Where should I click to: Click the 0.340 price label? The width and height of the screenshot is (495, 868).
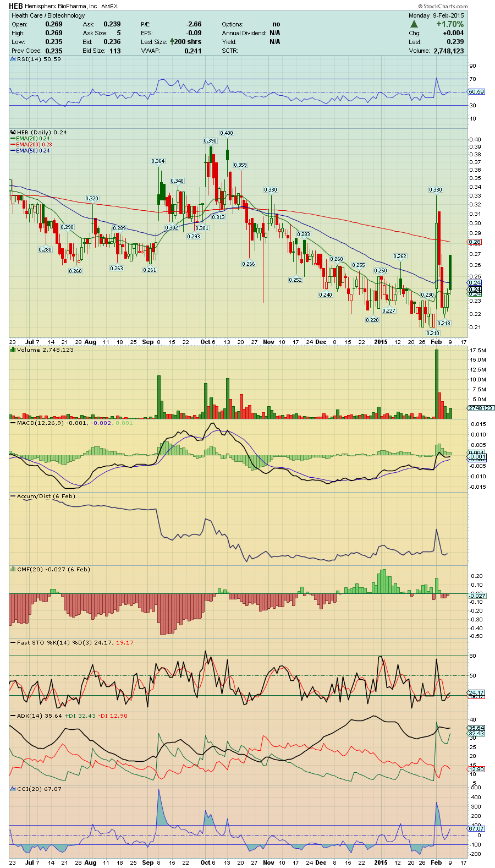point(177,181)
